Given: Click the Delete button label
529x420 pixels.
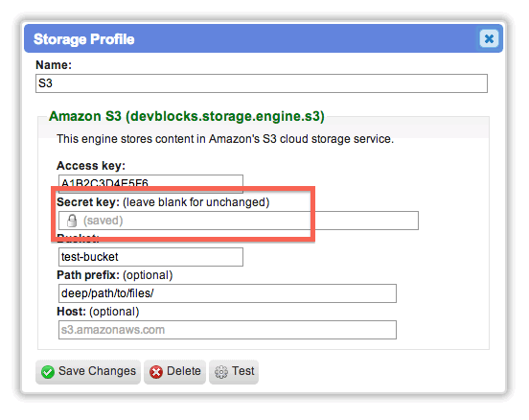Looking at the screenshot, I should [184, 371].
